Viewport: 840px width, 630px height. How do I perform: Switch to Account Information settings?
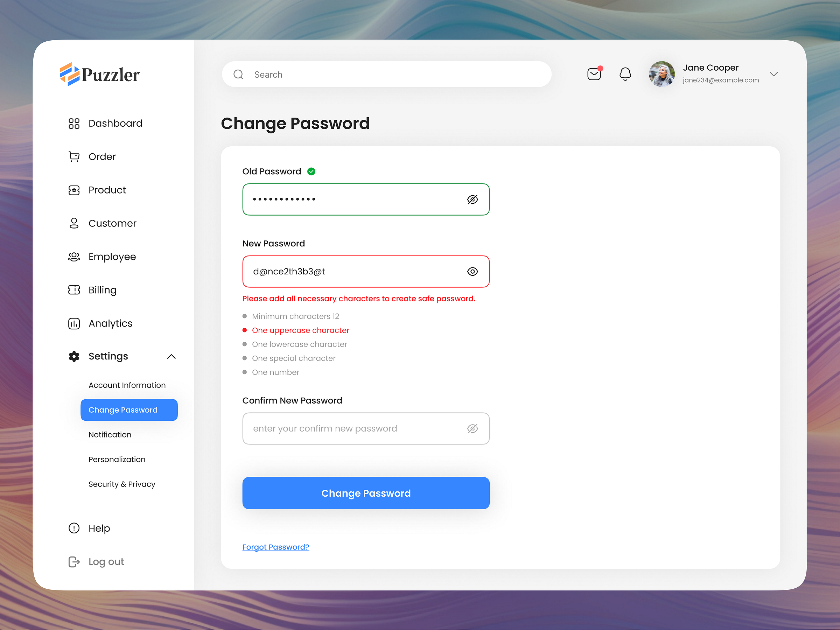(127, 385)
